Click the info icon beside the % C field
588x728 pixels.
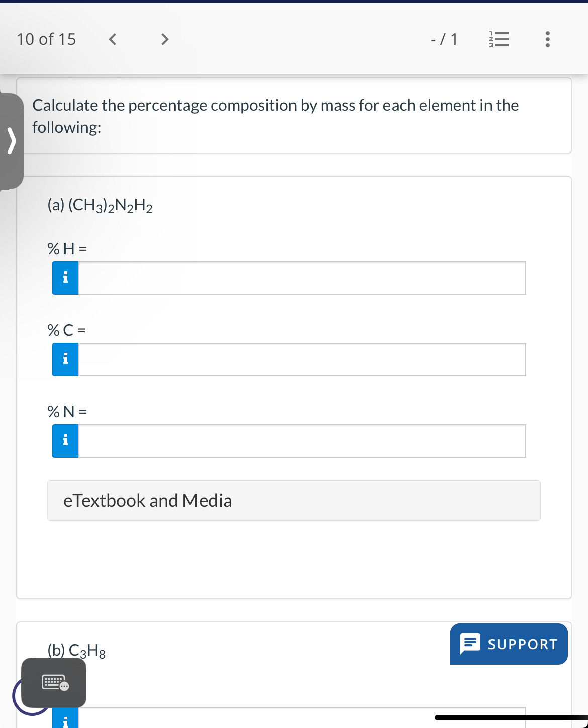coord(65,359)
